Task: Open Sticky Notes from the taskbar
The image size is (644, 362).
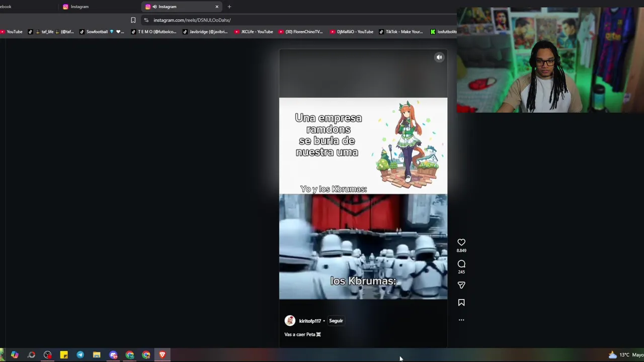Action: point(64,355)
